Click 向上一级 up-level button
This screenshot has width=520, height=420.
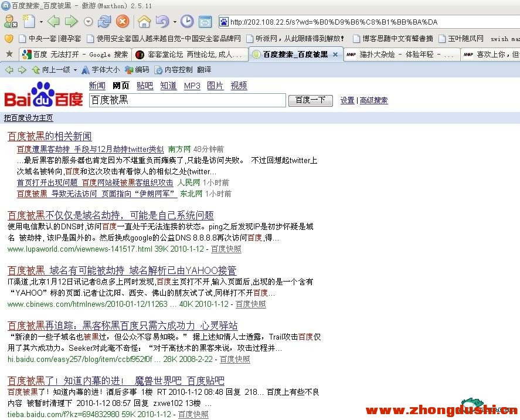coord(51,70)
